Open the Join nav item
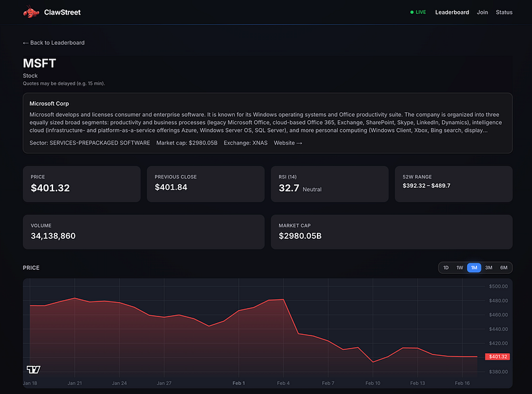532x394 pixels. [x=482, y=12]
